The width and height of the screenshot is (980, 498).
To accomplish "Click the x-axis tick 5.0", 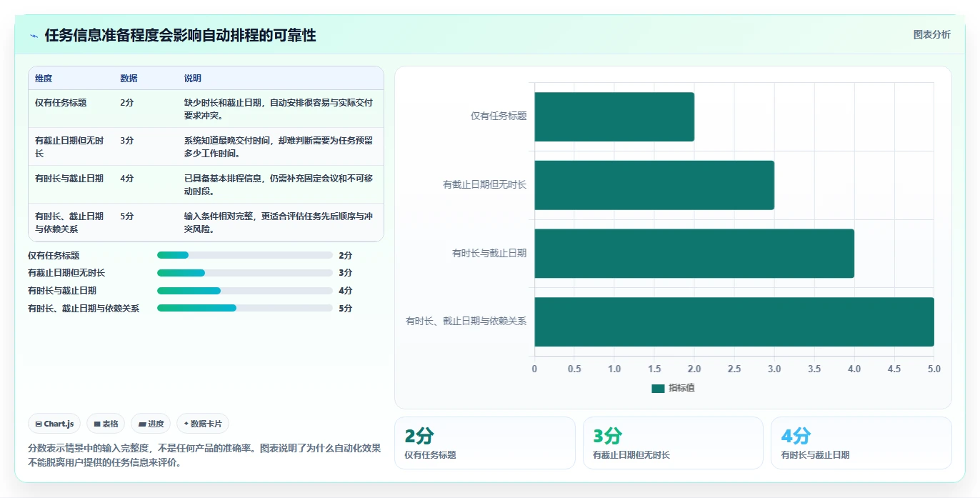I will 934,369.
